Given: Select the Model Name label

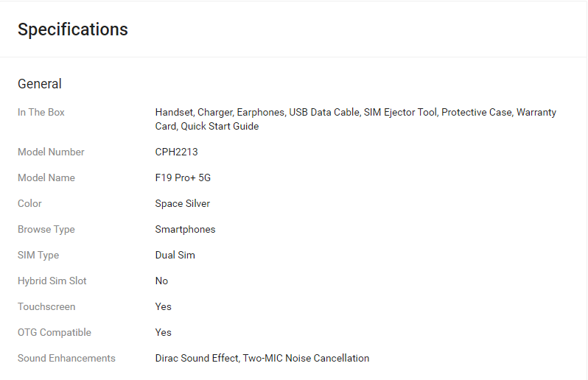Looking at the screenshot, I should tap(46, 178).
